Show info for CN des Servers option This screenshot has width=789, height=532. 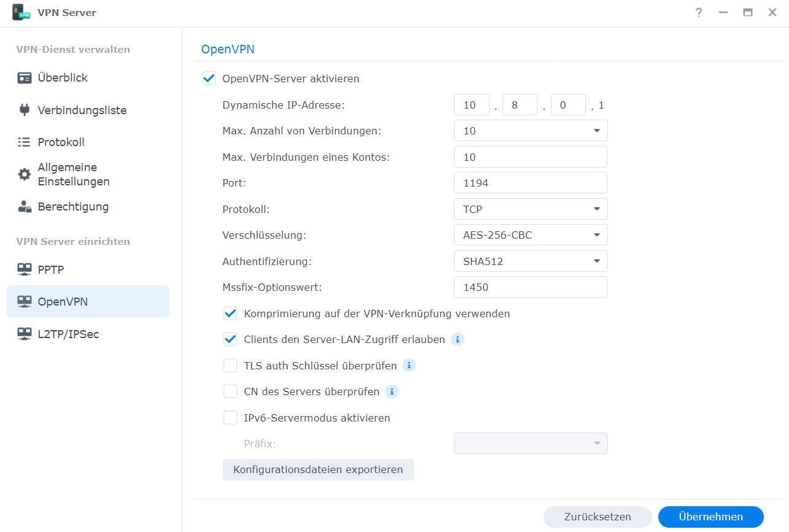392,391
